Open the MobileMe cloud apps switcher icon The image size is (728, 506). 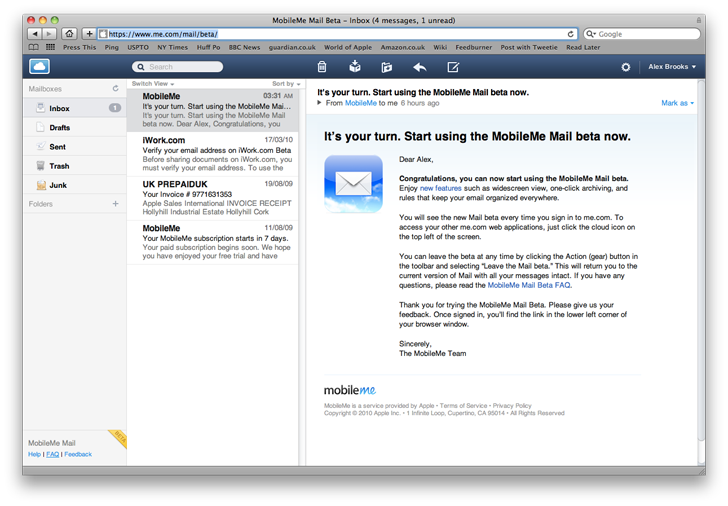[39, 66]
